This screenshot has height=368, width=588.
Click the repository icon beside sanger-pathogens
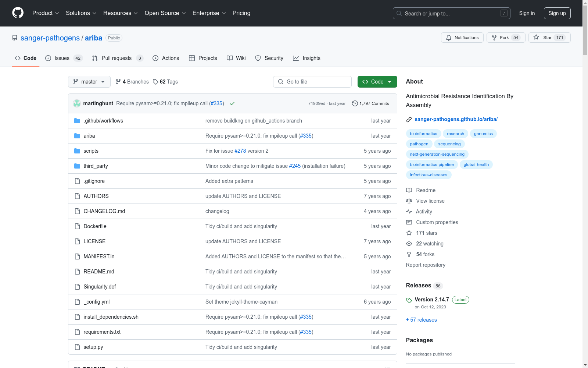coord(15,38)
